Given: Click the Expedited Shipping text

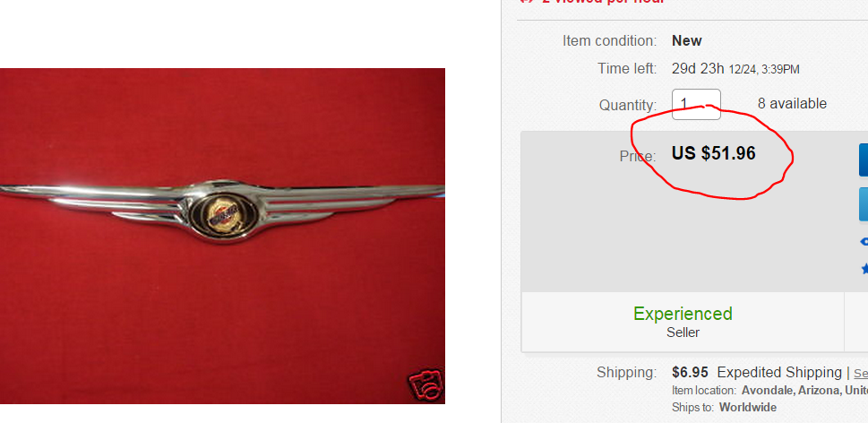Looking at the screenshot, I should coord(779,373).
